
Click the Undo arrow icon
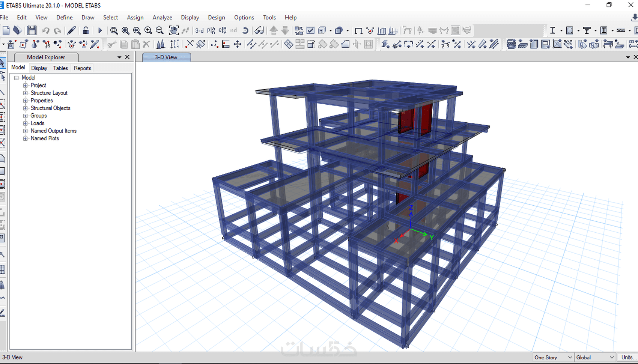[x=46, y=30]
